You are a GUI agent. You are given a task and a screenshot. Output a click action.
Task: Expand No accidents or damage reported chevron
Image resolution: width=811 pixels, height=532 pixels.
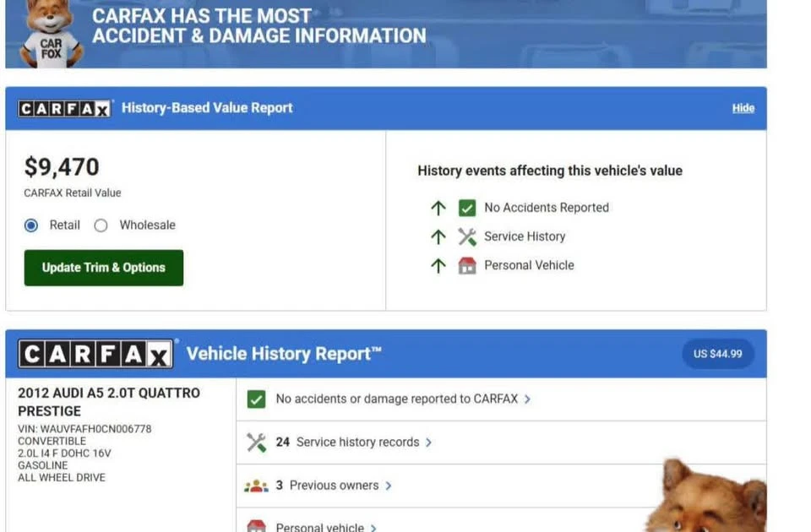coord(527,399)
